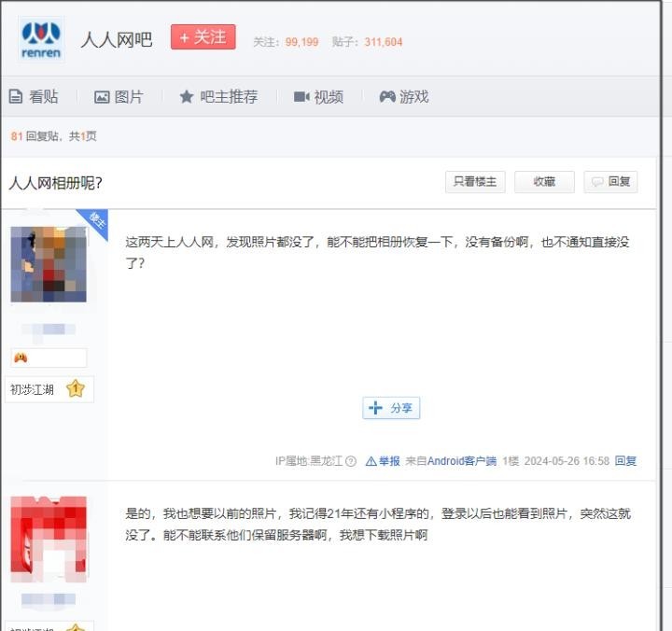Click the 收藏 bookmark button
This screenshot has width=672, height=631.
(x=544, y=182)
